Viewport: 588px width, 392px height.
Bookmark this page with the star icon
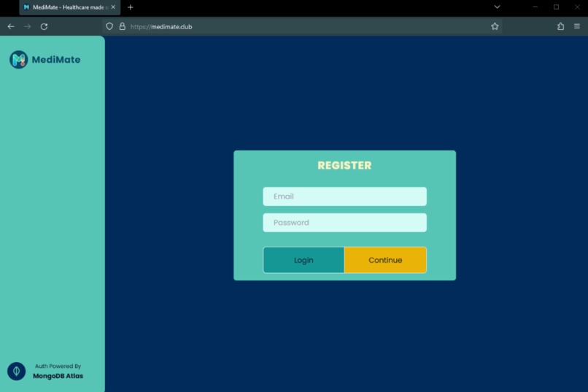coord(495,26)
